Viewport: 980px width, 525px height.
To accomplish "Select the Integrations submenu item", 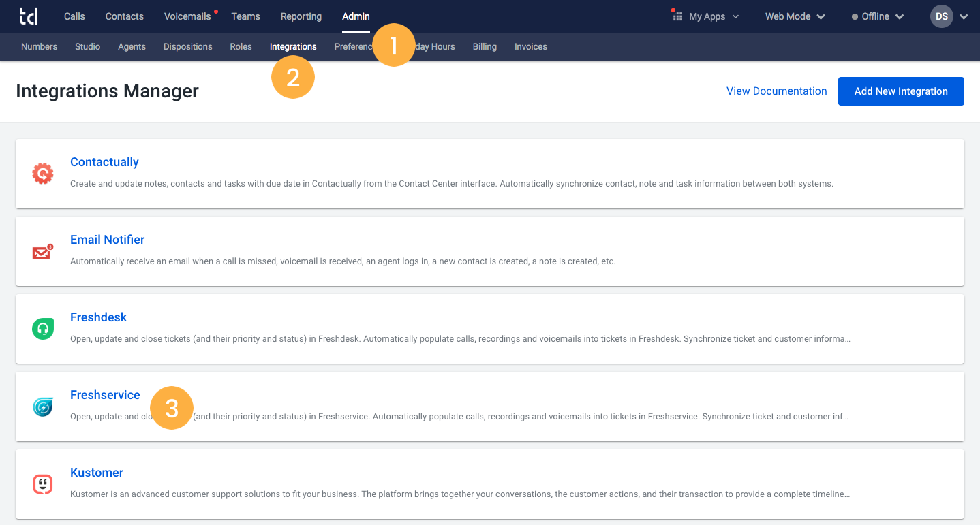I will click(x=293, y=46).
